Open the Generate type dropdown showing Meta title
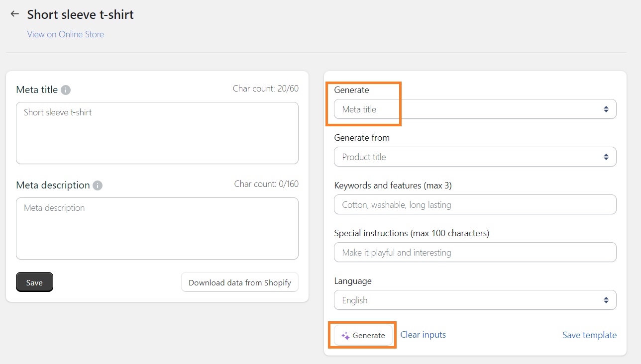The width and height of the screenshot is (641, 364). click(475, 109)
